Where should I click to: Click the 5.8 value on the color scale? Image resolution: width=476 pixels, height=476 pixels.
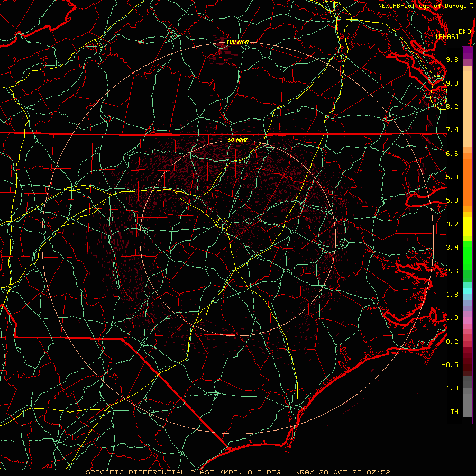452,177
